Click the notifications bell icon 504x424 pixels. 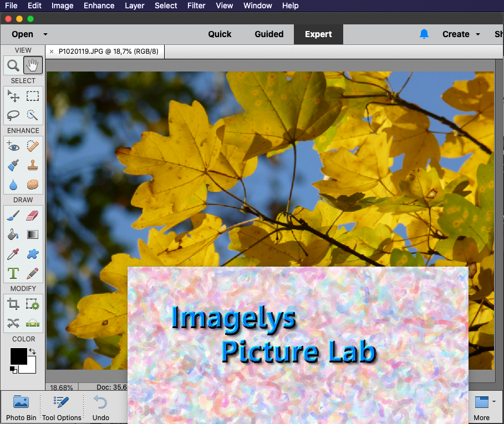click(x=424, y=34)
